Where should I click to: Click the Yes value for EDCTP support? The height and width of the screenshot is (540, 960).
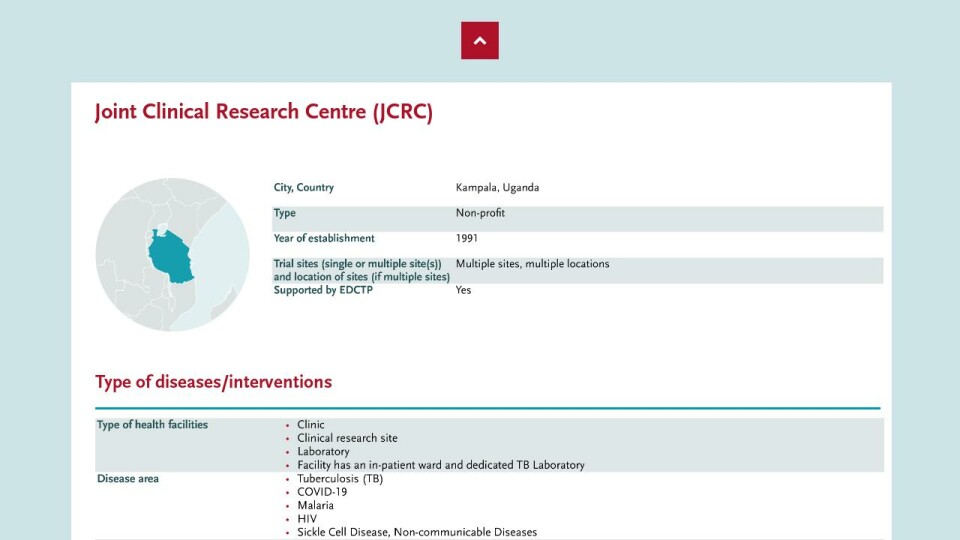point(463,290)
